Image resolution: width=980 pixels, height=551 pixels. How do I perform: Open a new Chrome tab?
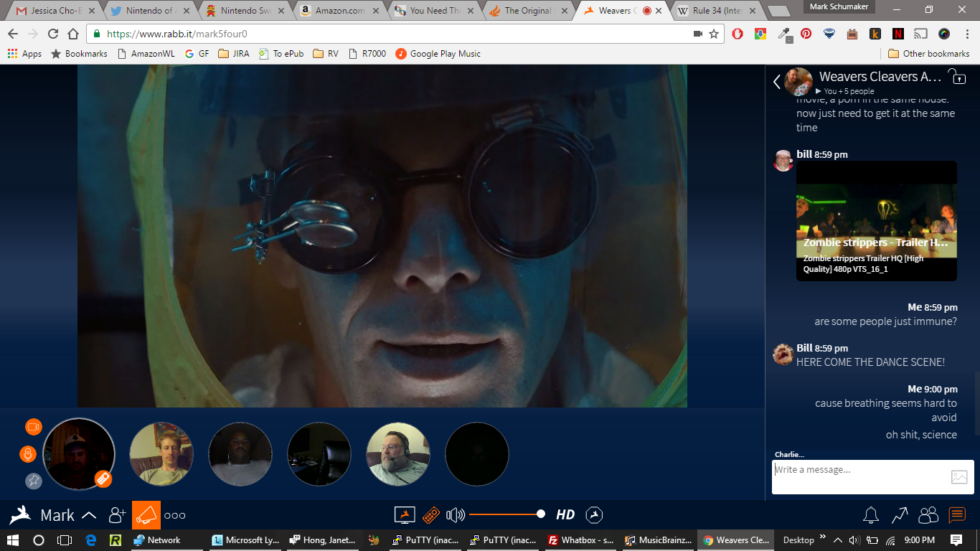pyautogui.click(x=778, y=11)
